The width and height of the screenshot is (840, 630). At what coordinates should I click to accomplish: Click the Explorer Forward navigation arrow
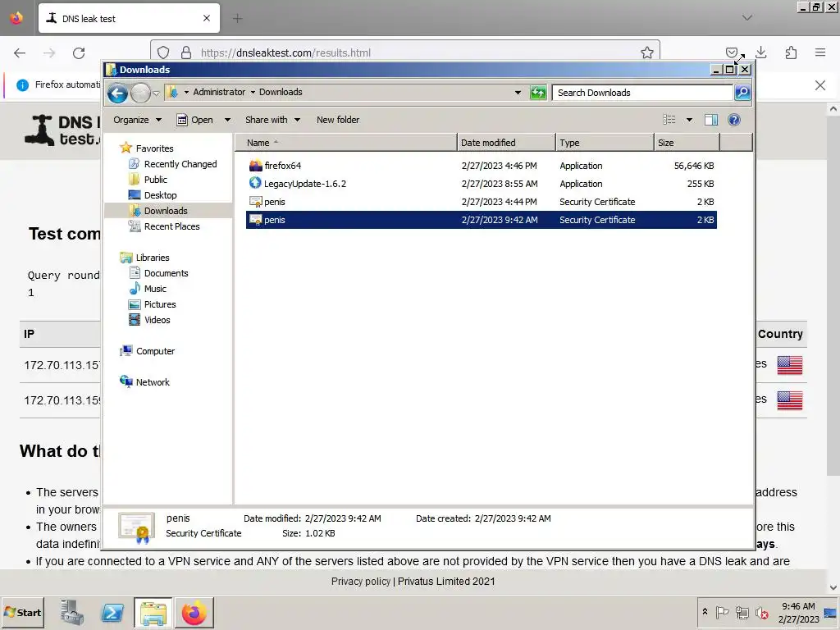coord(140,94)
